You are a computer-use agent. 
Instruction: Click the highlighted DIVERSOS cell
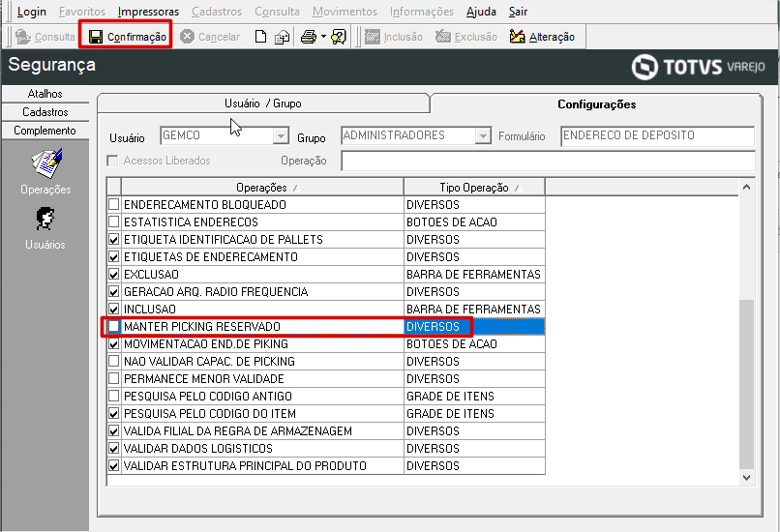click(474, 326)
